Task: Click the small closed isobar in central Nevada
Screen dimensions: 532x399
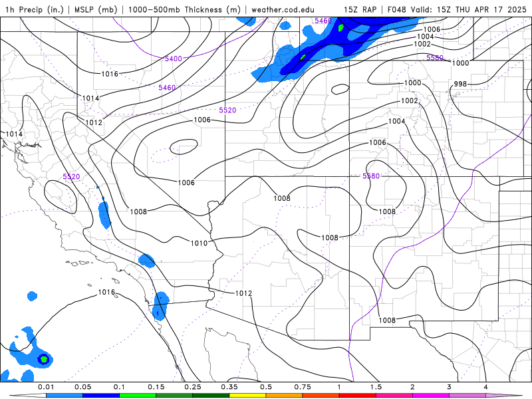Action: tap(184, 147)
